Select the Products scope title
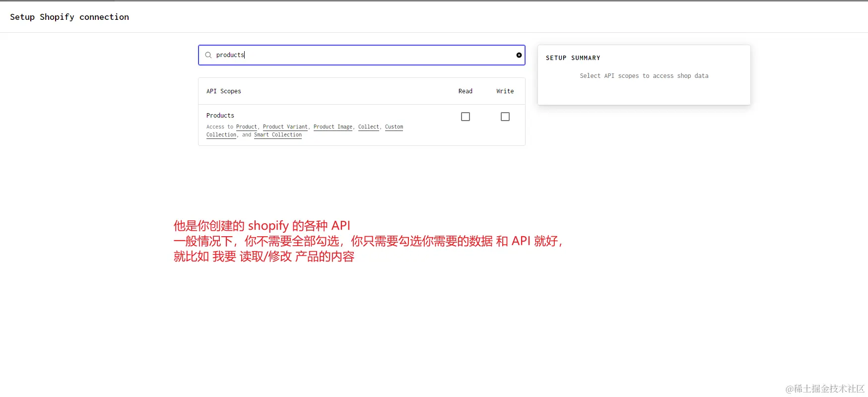868x397 pixels. (220, 116)
